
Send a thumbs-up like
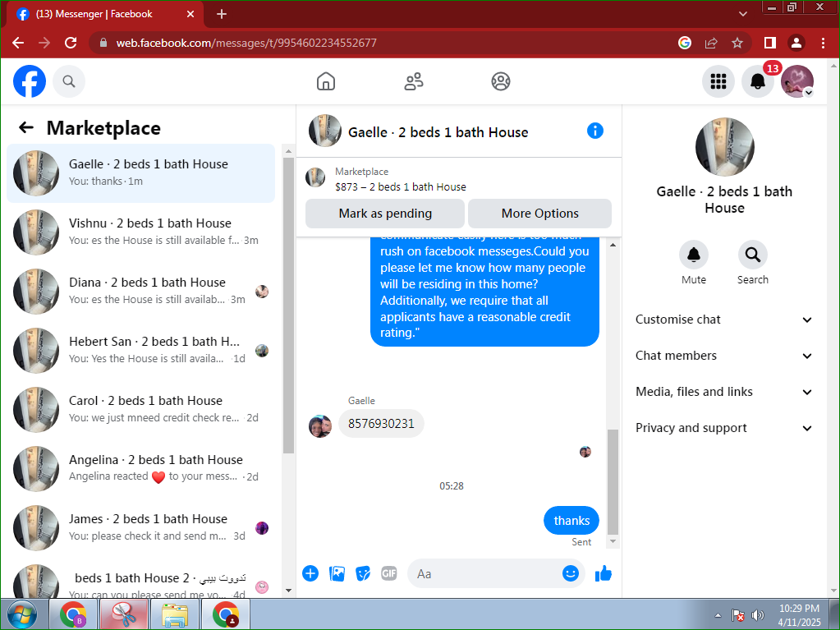pos(604,574)
